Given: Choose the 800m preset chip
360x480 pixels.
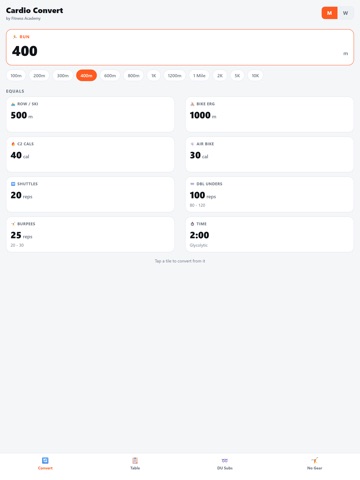Looking at the screenshot, I should point(134,76).
